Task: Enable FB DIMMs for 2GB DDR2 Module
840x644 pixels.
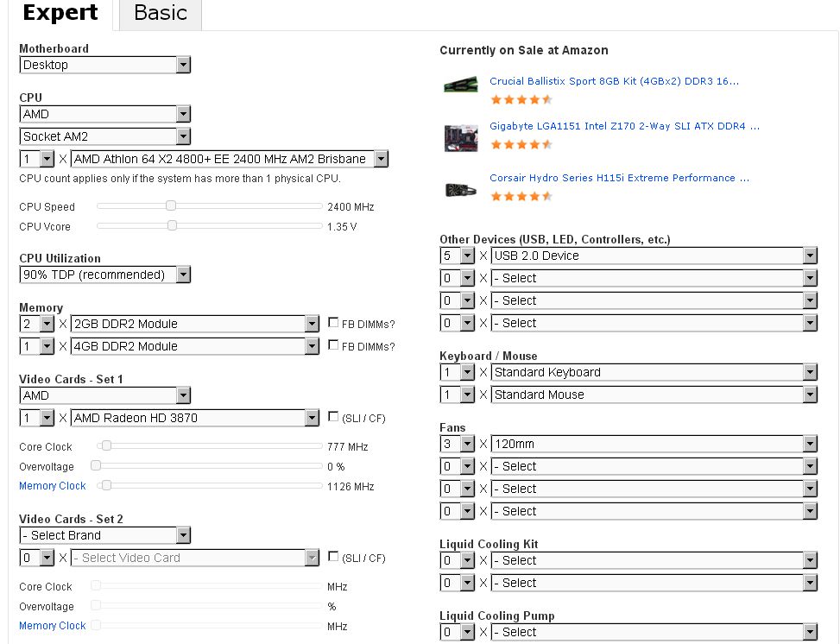Action: [x=333, y=324]
